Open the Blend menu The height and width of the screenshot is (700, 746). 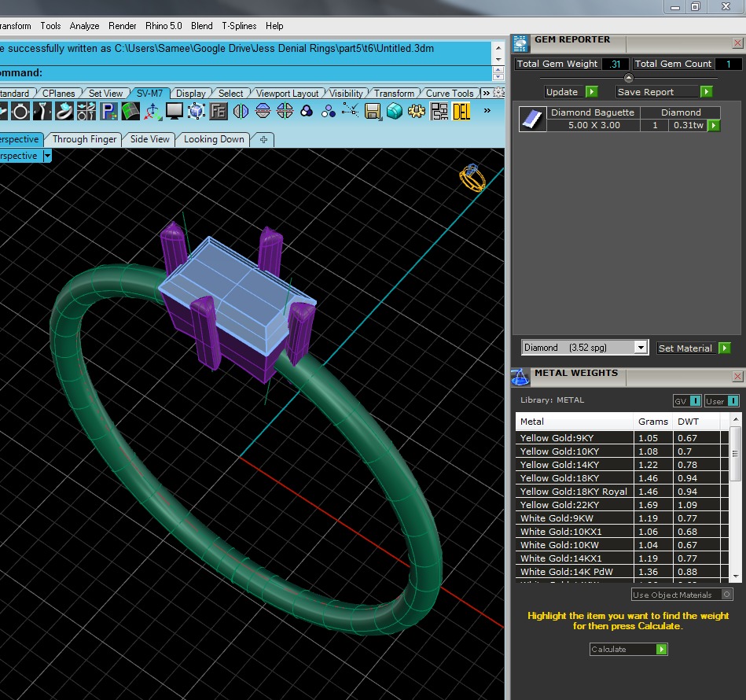tap(202, 26)
